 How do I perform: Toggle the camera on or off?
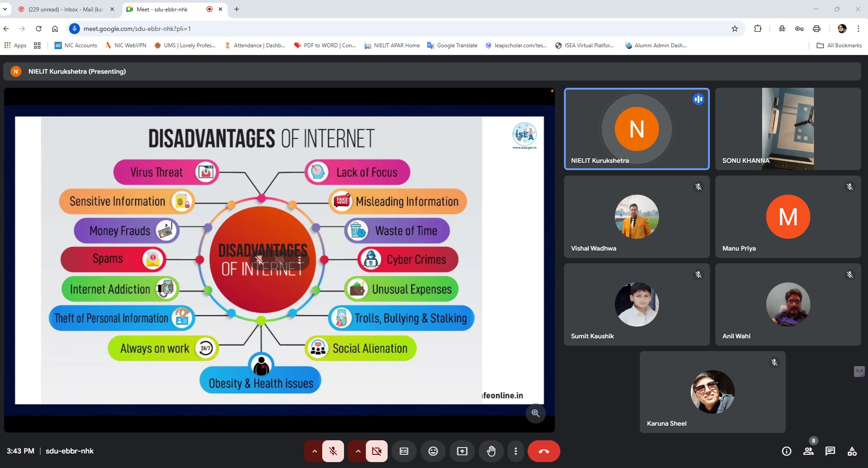coord(377,451)
